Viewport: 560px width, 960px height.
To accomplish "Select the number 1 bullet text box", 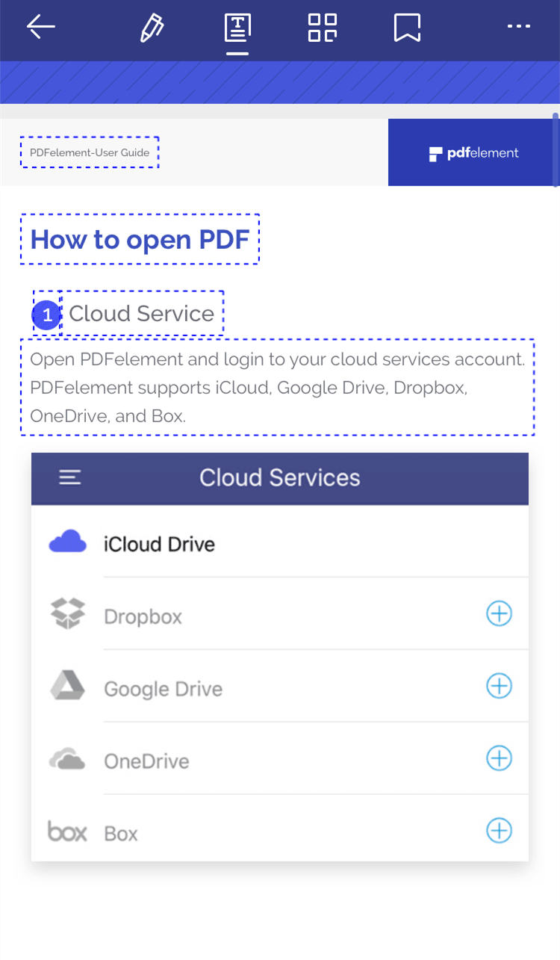I will coord(47,315).
